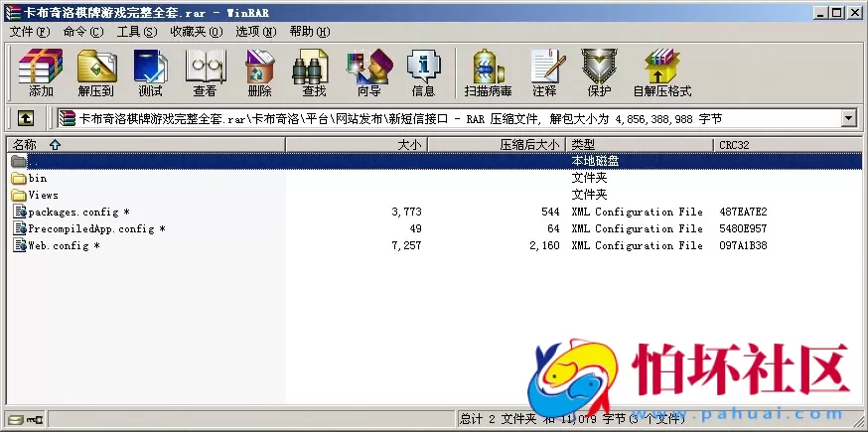
Task: Click the 扫描病毒 (Virus Scan) icon
Action: click(x=488, y=72)
